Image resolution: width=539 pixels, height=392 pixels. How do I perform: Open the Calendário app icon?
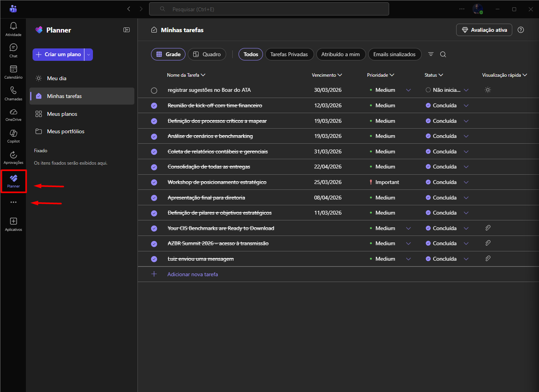[13, 70]
